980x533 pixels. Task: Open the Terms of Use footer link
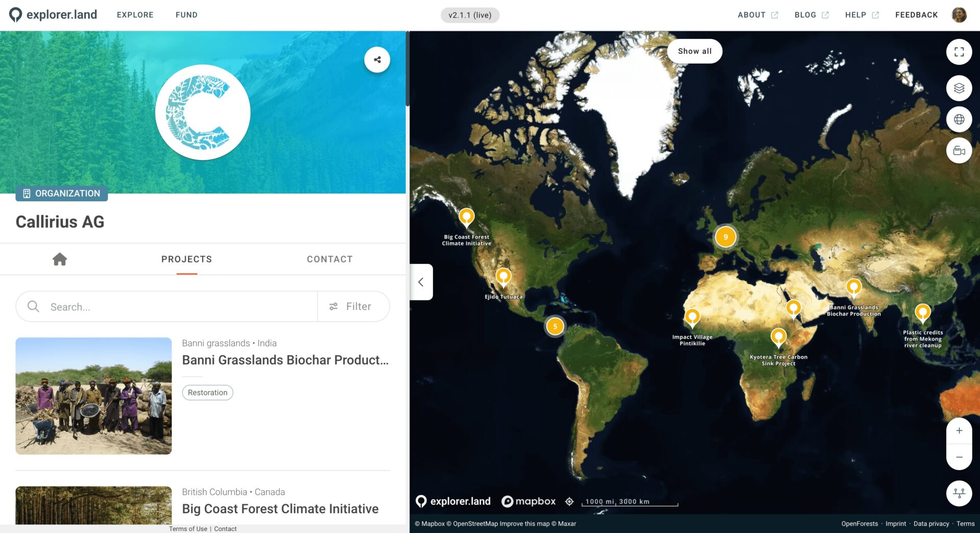click(188, 529)
